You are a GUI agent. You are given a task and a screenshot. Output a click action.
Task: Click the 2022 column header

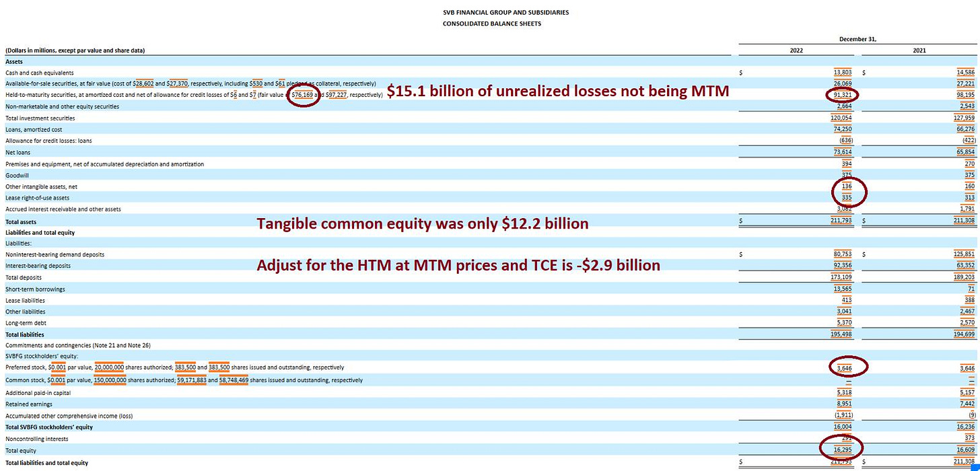796,50
